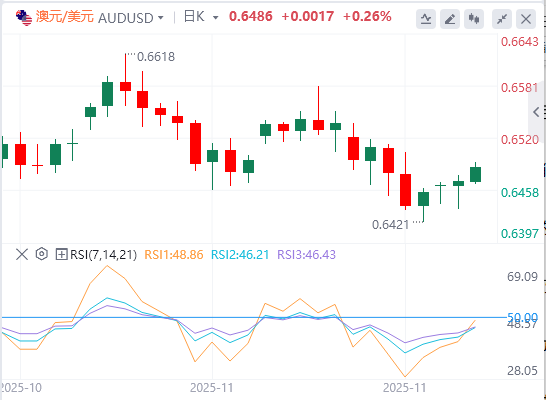Click the 50.00 RSI level line label
546x400 pixels.
tap(522, 317)
